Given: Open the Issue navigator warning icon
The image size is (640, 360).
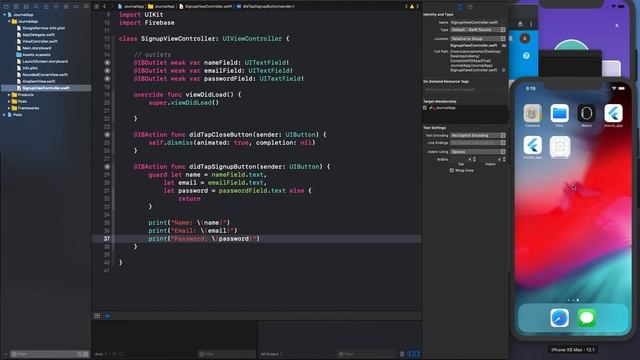Looking at the screenshot, I should tap(46, 7).
